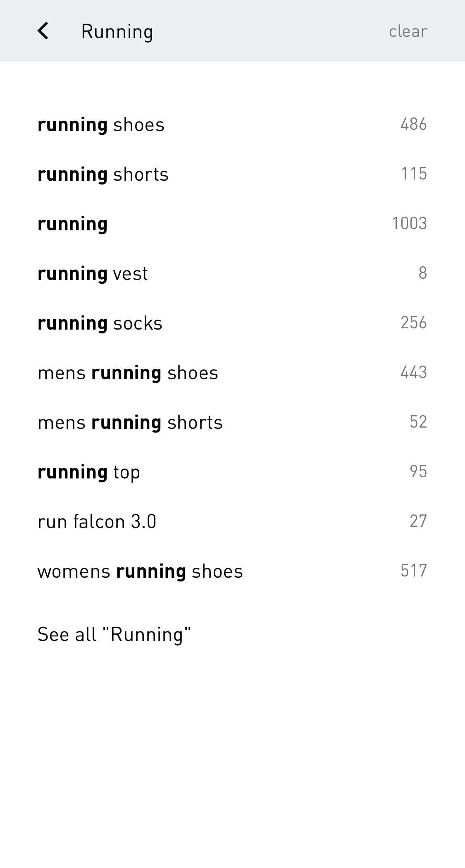Choose the "running shorts" suggestion
Image resolution: width=465 pixels, height=868 pixels.
(103, 175)
